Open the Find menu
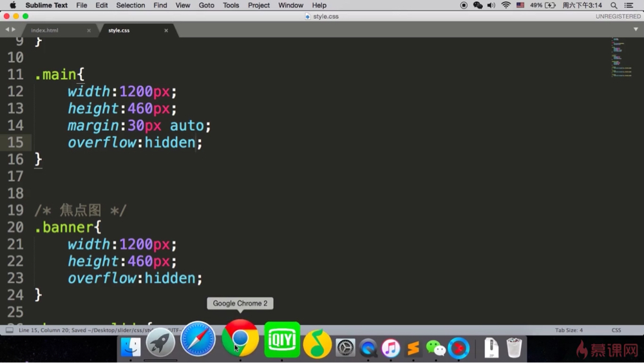 pos(160,5)
